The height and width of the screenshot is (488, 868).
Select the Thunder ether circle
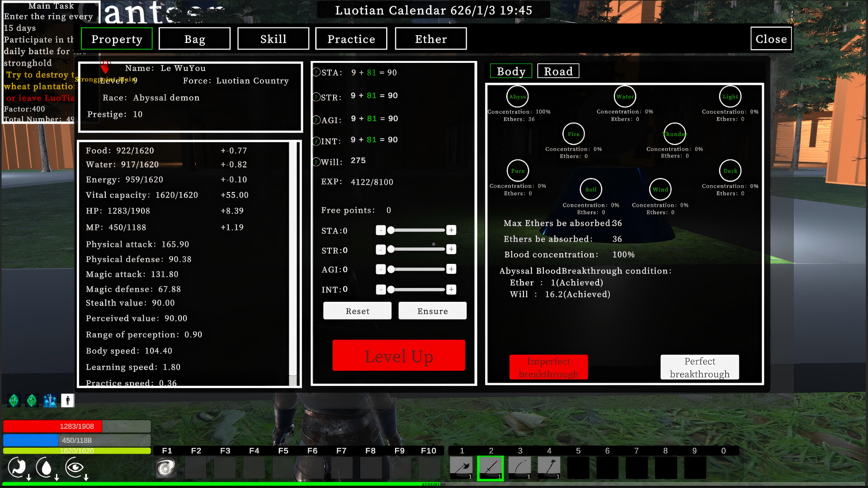click(675, 134)
